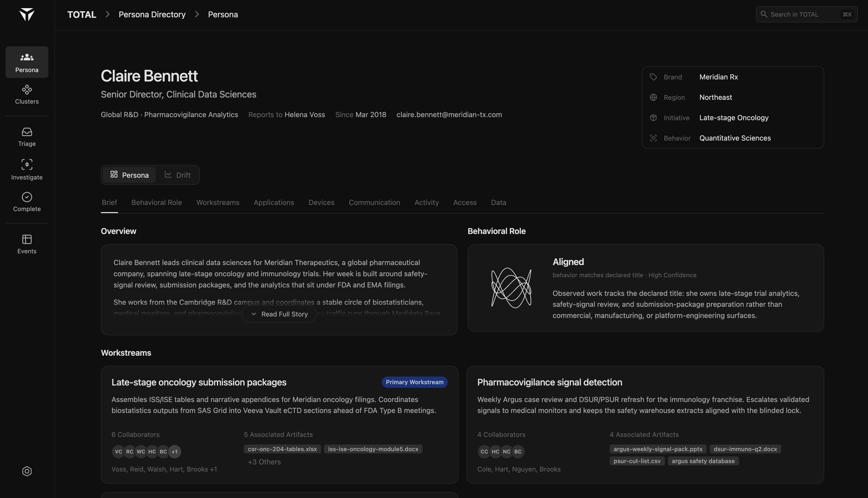868x498 pixels.
Task: Click the NC collaborator avatar
Action: pyautogui.click(x=507, y=451)
